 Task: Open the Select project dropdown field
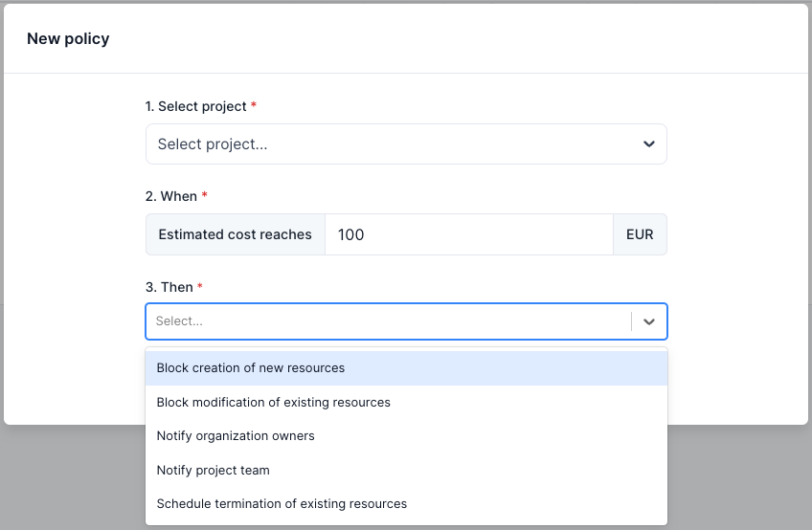393,144
